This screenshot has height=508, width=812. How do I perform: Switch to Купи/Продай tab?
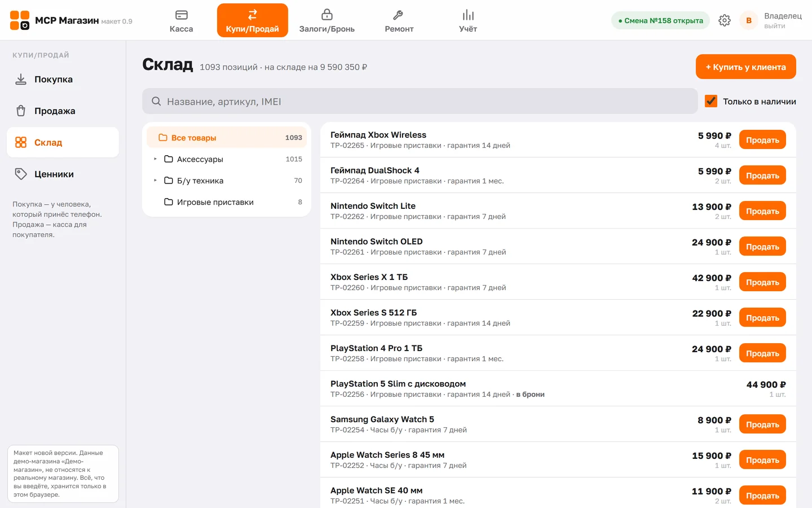253,20
